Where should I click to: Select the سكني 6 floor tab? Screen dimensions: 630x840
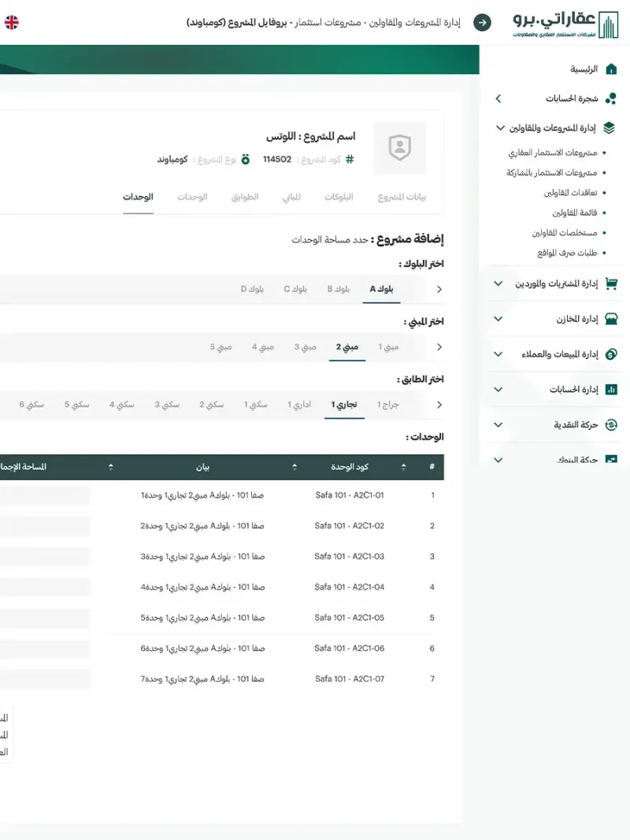click(31, 405)
